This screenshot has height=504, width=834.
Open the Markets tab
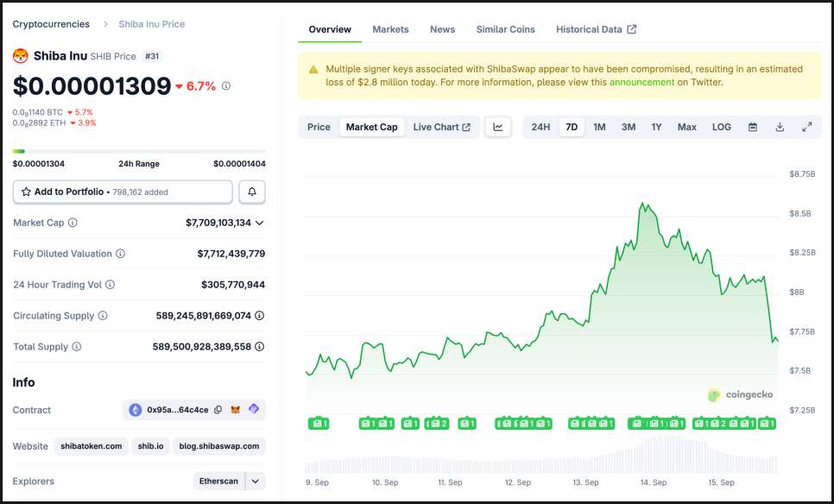click(x=390, y=29)
